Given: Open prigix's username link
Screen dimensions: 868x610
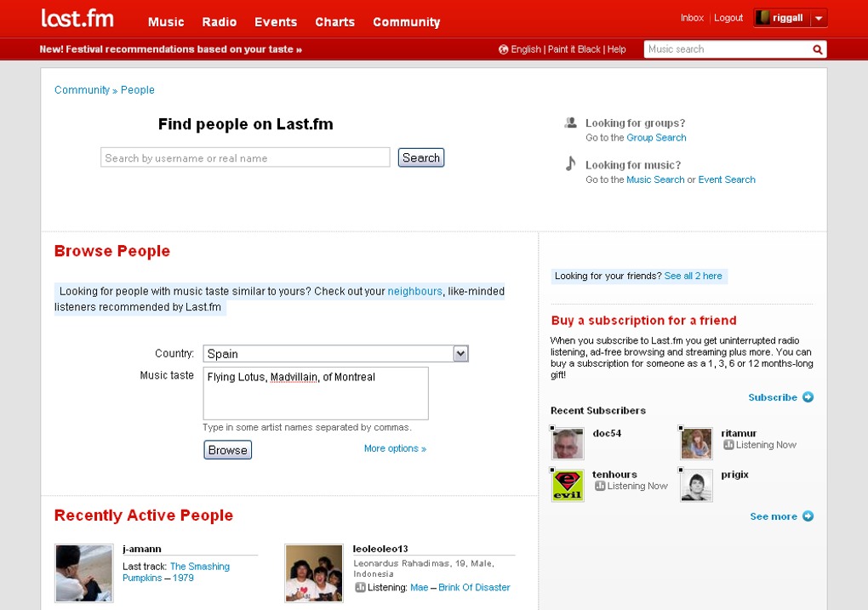Looking at the screenshot, I should click(734, 475).
